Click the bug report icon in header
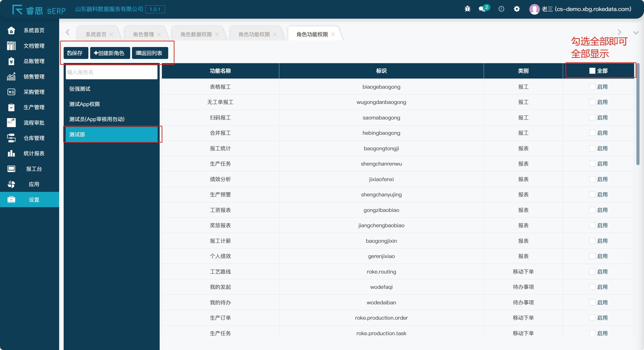 467,9
